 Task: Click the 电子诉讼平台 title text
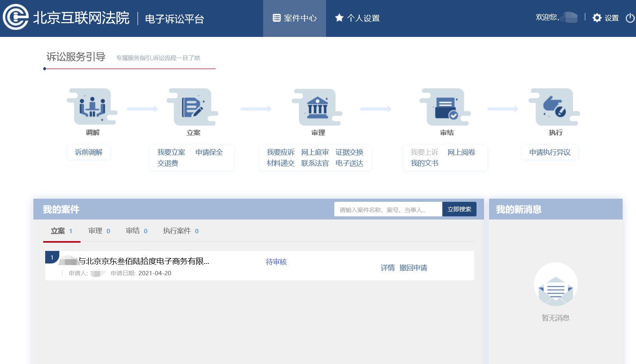(x=174, y=19)
